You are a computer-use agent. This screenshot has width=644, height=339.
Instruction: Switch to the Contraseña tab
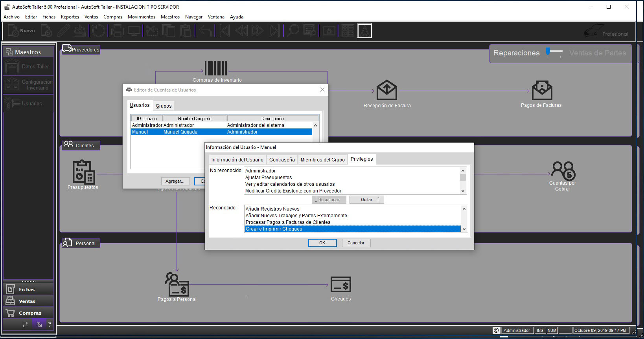pyautogui.click(x=282, y=159)
